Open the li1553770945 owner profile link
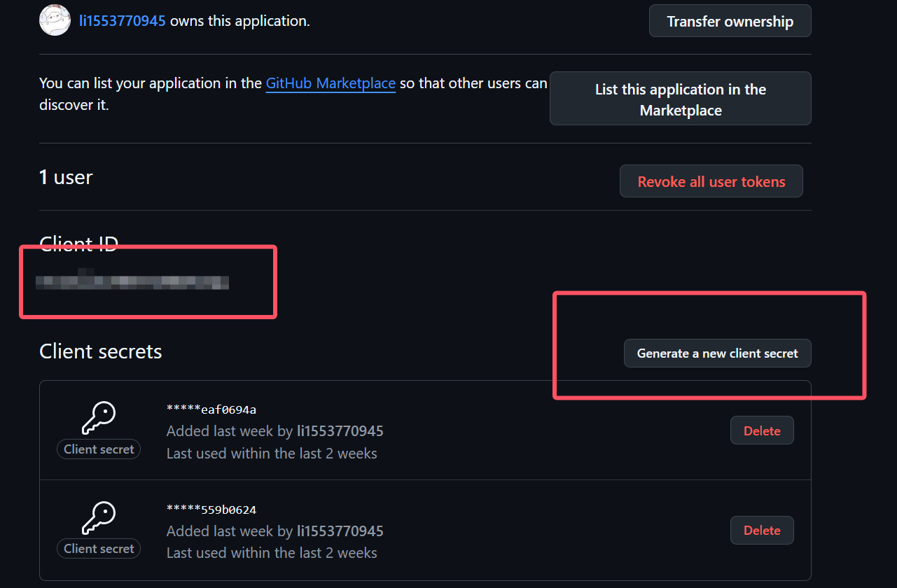The image size is (897, 588). 123,21
